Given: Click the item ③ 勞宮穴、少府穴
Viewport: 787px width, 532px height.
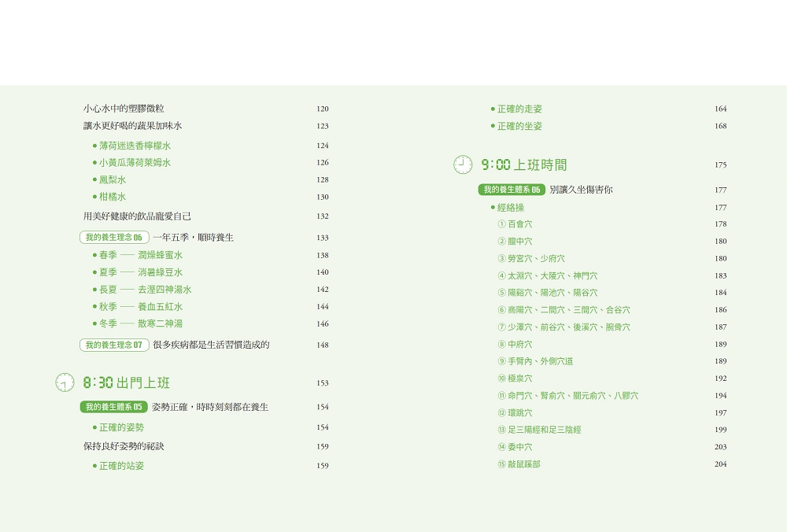Looking at the screenshot, I should pyautogui.click(x=531, y=258).
